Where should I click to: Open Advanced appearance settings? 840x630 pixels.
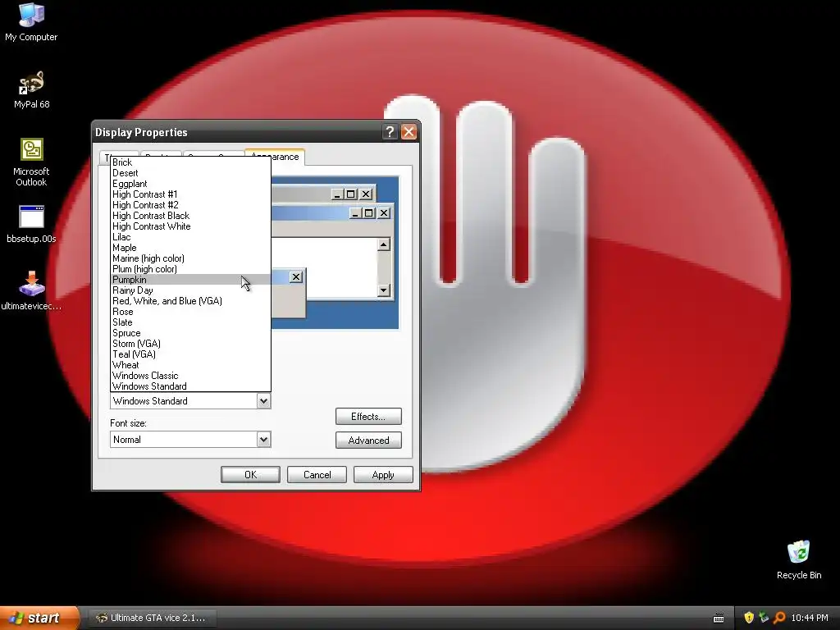[368, 441]
